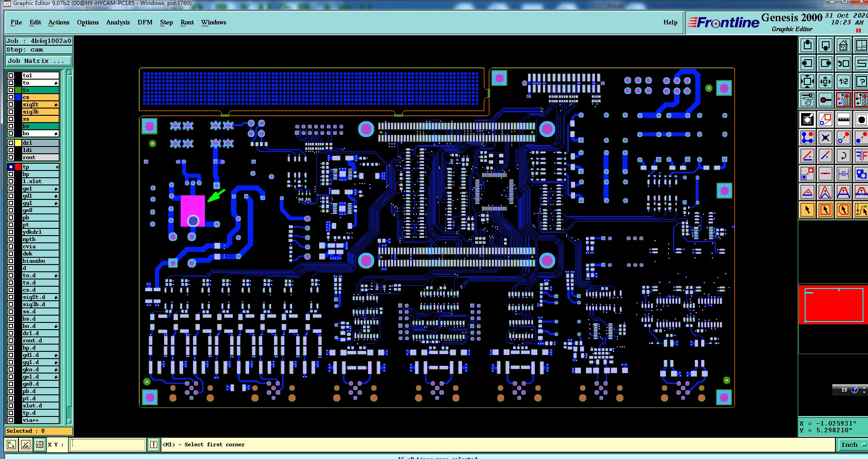The width and height of the screenshot is (868, 459).
Task: Toggle the checkbox for layer to1
Action: pyautogui.click(x=11, y=76)
